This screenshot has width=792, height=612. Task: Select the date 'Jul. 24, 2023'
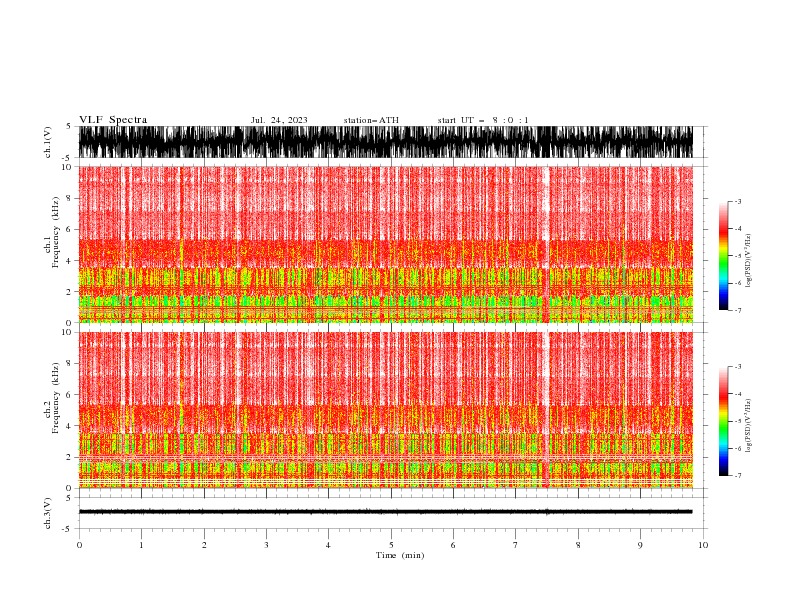coord(279,120)
